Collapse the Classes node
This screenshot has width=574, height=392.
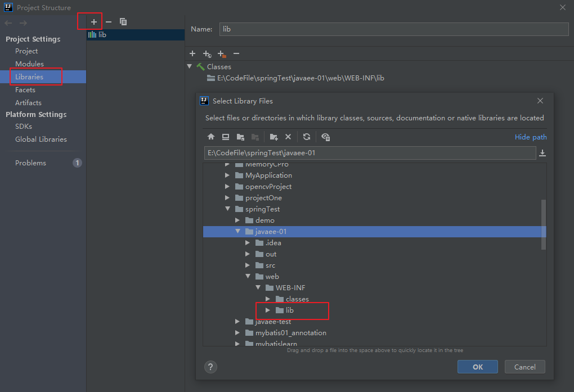click(189, 66)
